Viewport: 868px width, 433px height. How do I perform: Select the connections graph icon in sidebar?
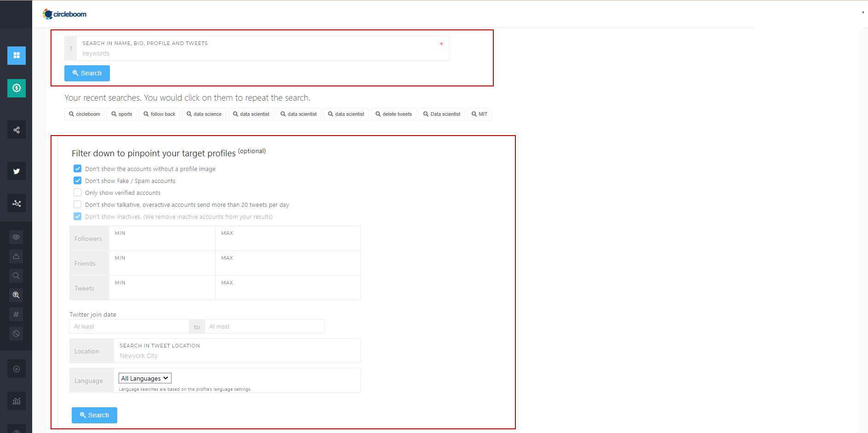click(x=17, y=203)
